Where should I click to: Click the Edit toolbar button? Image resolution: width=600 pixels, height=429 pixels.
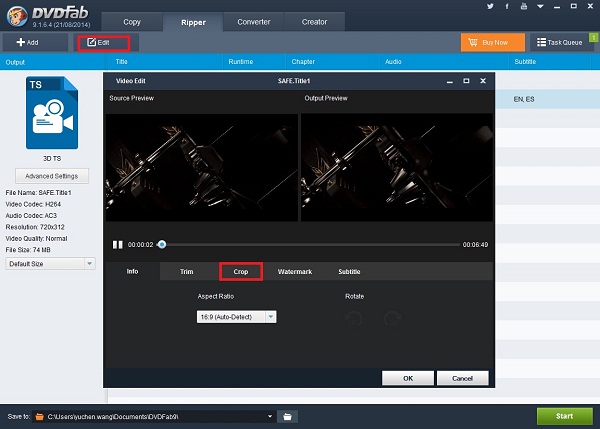[104, 42]
